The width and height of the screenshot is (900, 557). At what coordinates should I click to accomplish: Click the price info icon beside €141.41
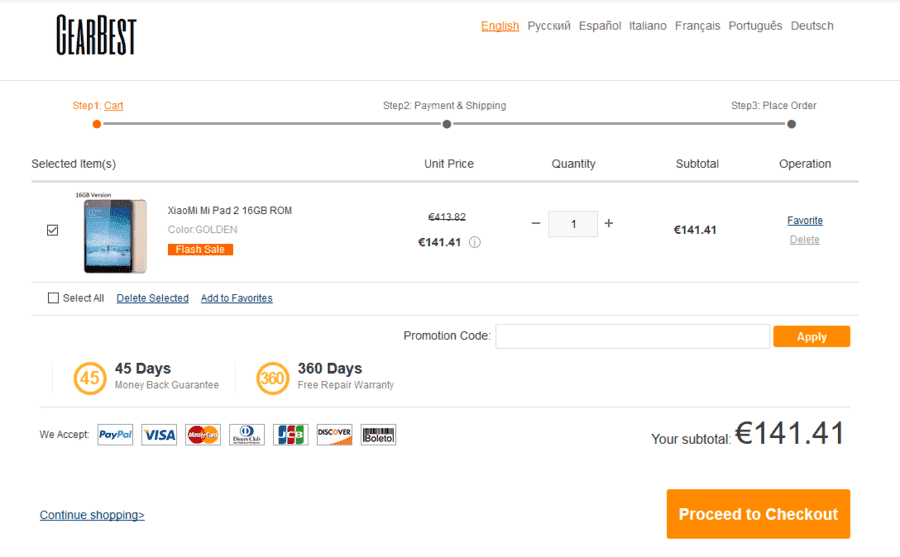click(x=475, y=242)
